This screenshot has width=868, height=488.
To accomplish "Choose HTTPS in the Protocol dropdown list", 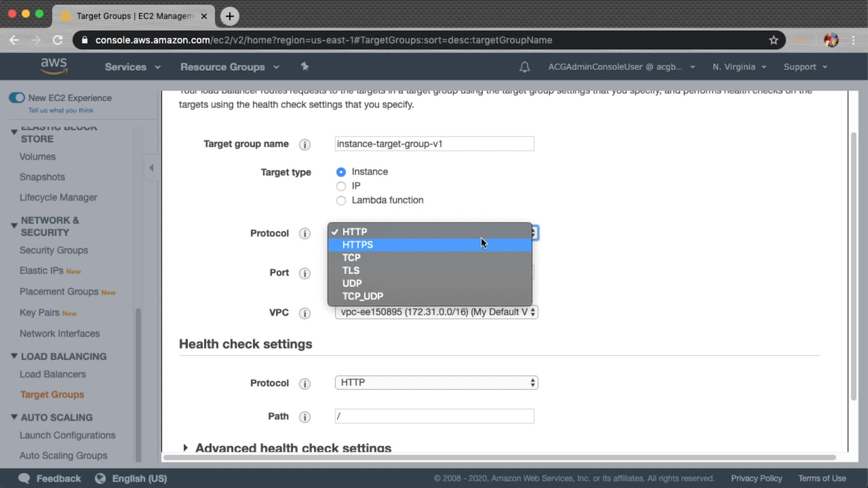I will 357,245.
